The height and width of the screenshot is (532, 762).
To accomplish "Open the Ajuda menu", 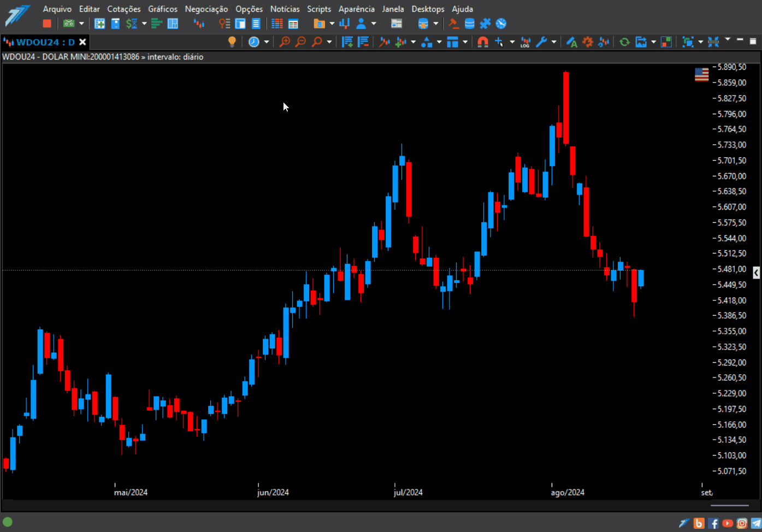I will pos(463,9).
